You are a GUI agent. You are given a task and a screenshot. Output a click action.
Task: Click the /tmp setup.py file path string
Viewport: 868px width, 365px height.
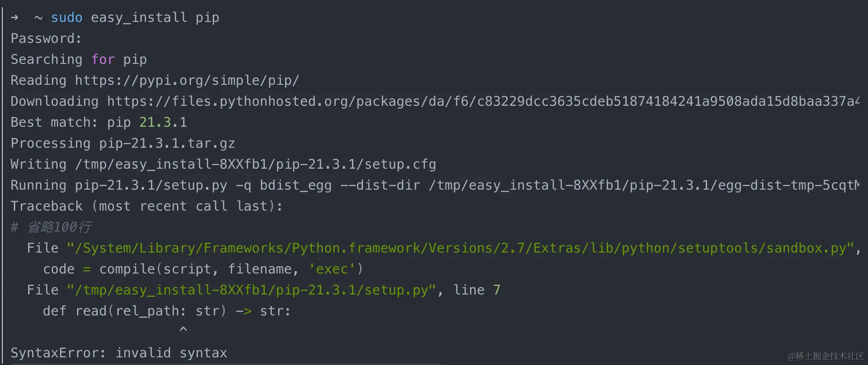click(x=251, y=290)
